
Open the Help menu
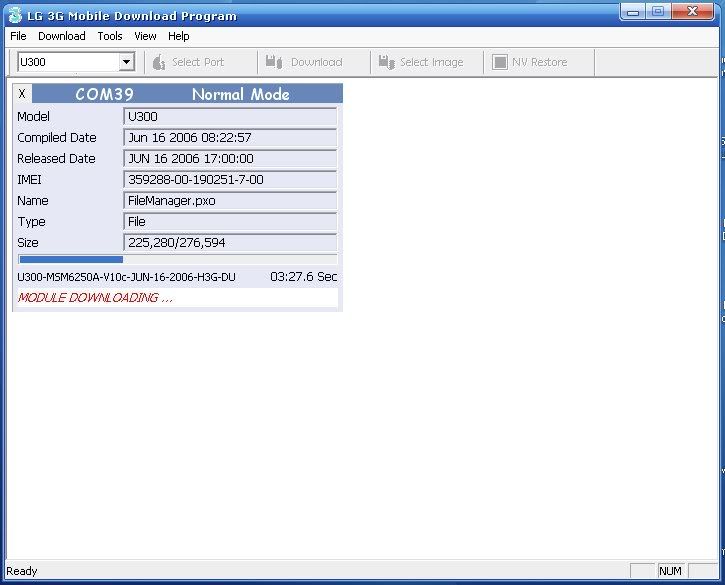tap(178, 36)
